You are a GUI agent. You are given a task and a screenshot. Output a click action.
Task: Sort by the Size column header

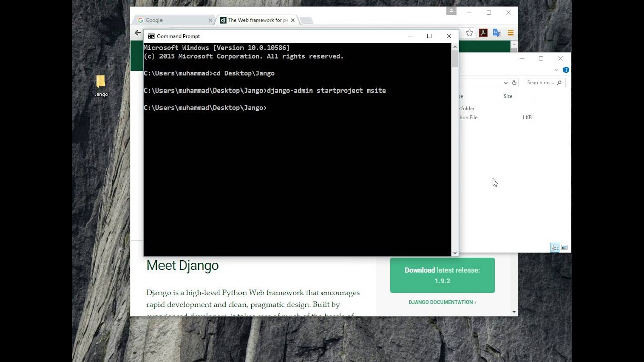[508, 96]
